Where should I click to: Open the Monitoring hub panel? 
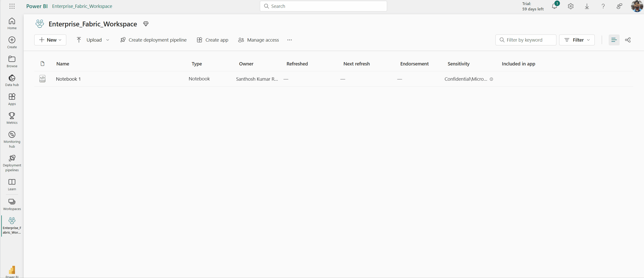(x=12, y=140)
